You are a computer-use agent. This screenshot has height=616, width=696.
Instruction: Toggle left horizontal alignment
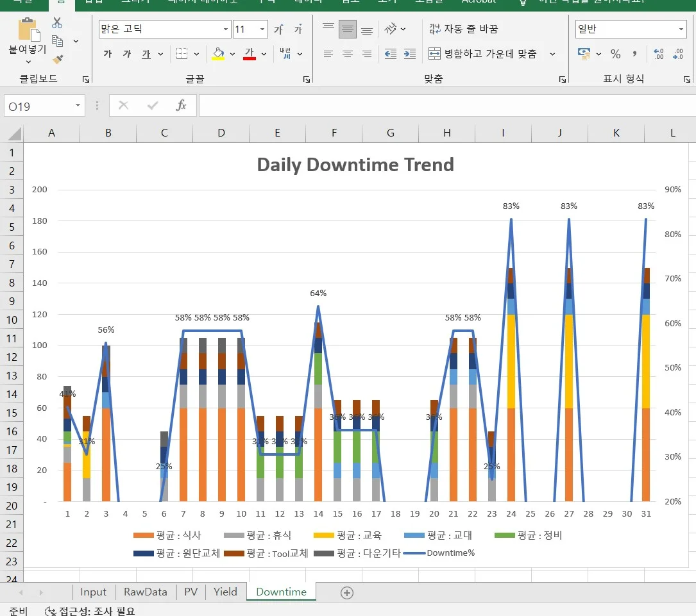point(328,54)
